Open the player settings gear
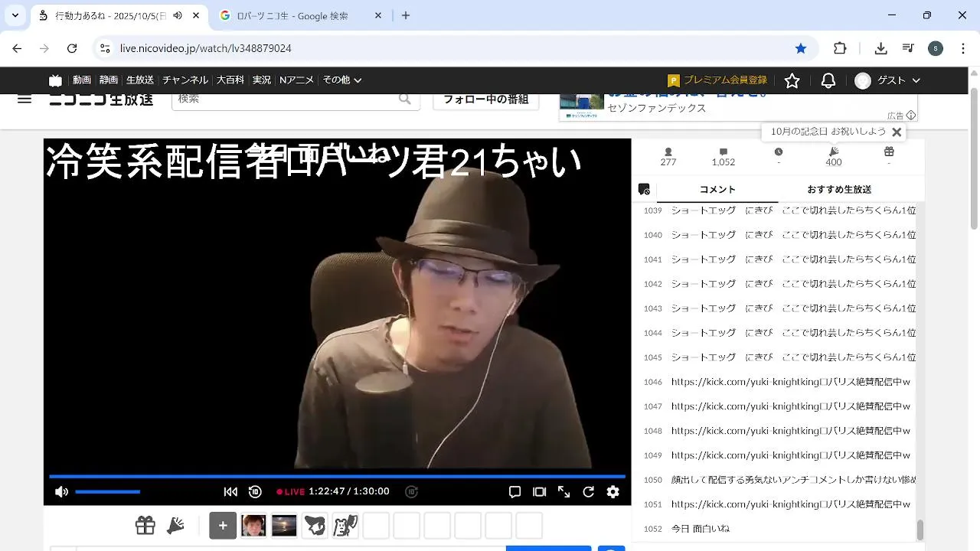 coord(612,492)
